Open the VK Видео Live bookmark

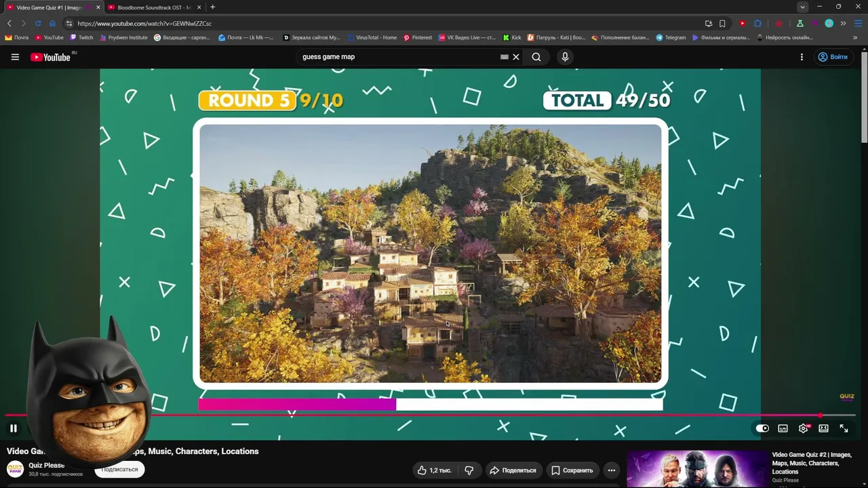(x=467, y=38)
